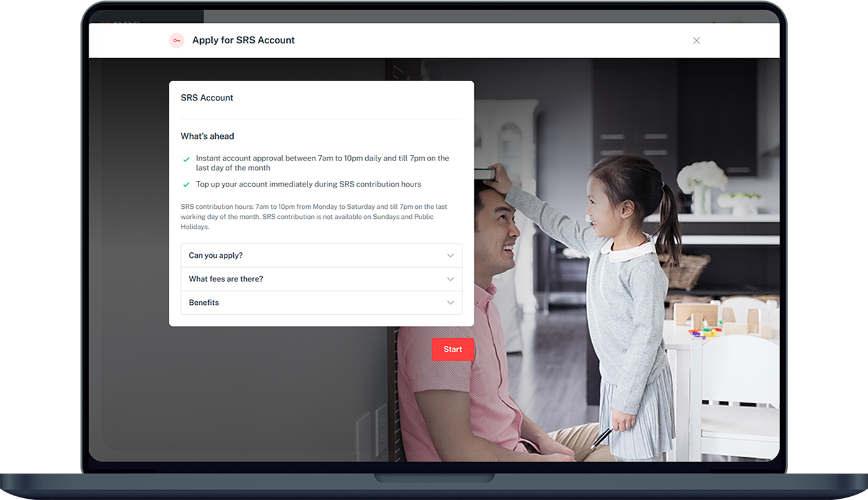Open the 'What fees are there?' section label
The height and width of the screenshot is (500, 868).
226,279
